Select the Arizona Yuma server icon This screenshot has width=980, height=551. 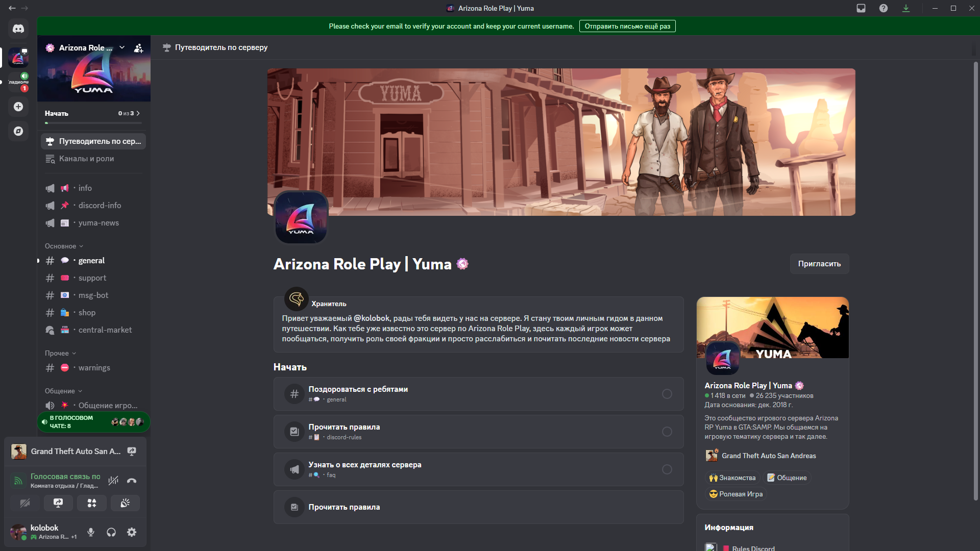(18, 58)
